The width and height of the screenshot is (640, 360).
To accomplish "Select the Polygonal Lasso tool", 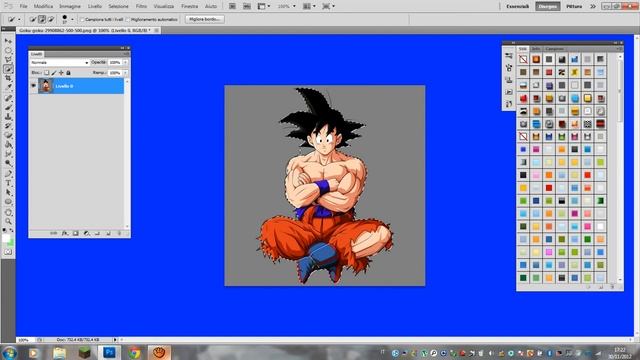I will click(x=8, y=60).
